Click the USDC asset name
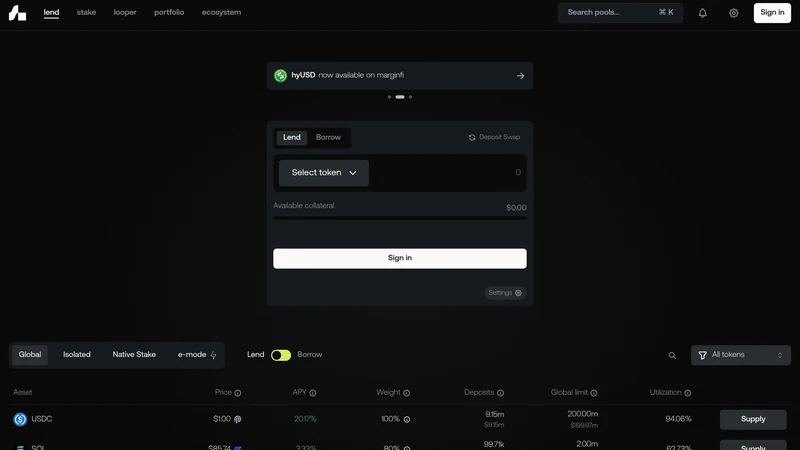 42,419
